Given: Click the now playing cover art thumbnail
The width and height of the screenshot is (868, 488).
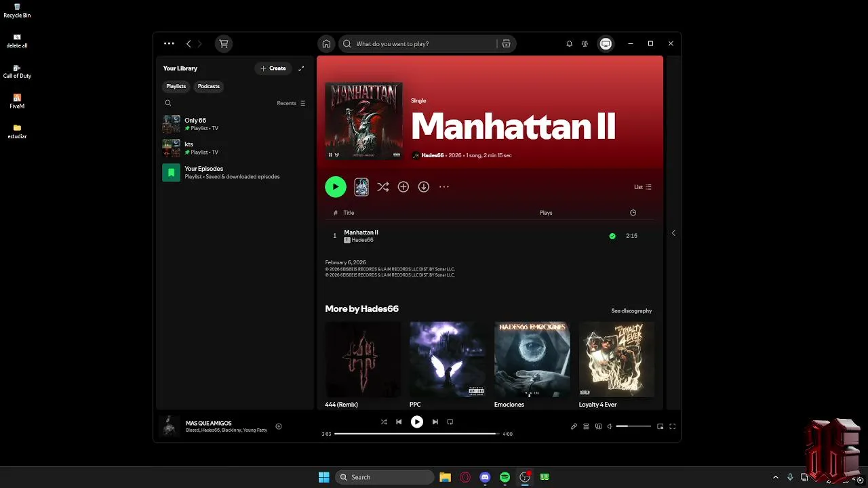Looking at the screenshot, I should 170,426.
